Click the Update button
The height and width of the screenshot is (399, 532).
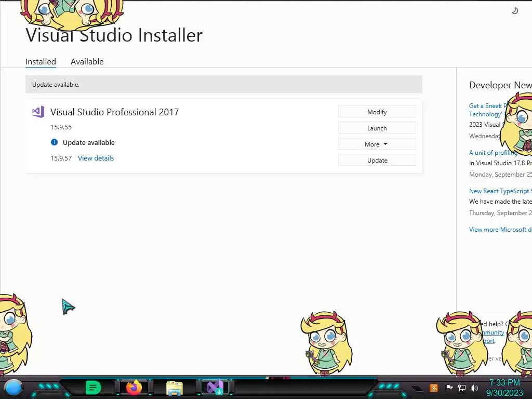coord(377,160)
